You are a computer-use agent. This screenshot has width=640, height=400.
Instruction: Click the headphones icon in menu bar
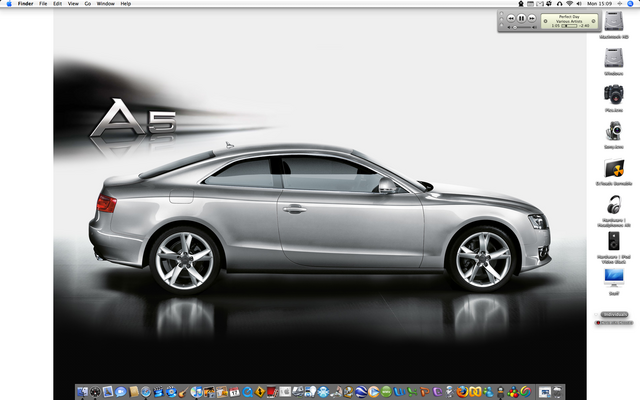pos(560,3)
